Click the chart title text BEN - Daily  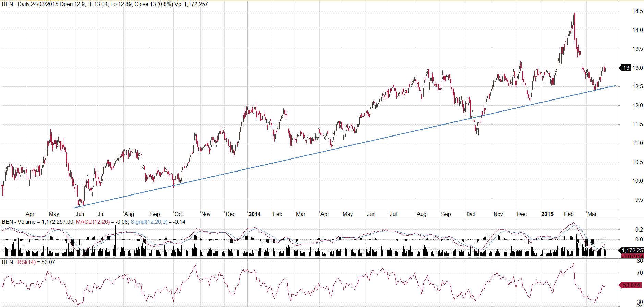[16, 4]
